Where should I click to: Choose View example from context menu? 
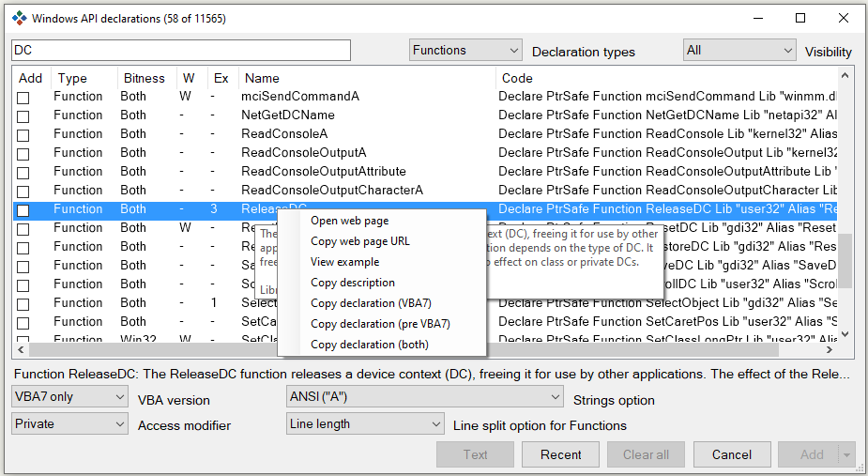click(x=345, y=262)
